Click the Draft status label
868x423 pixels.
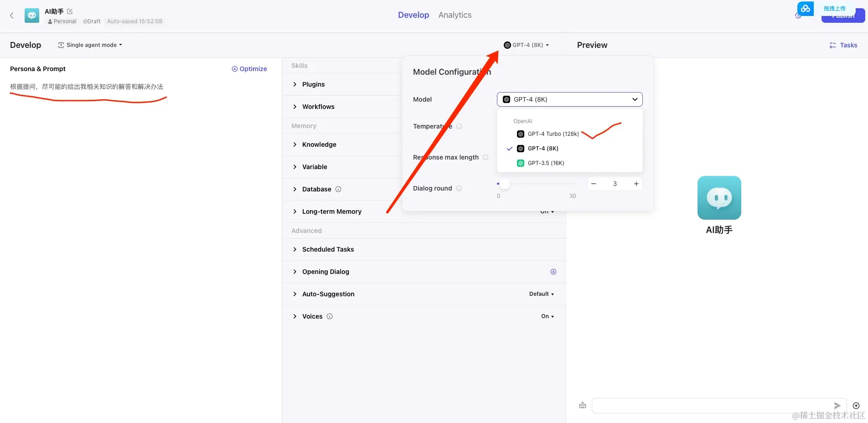(92, 21)
